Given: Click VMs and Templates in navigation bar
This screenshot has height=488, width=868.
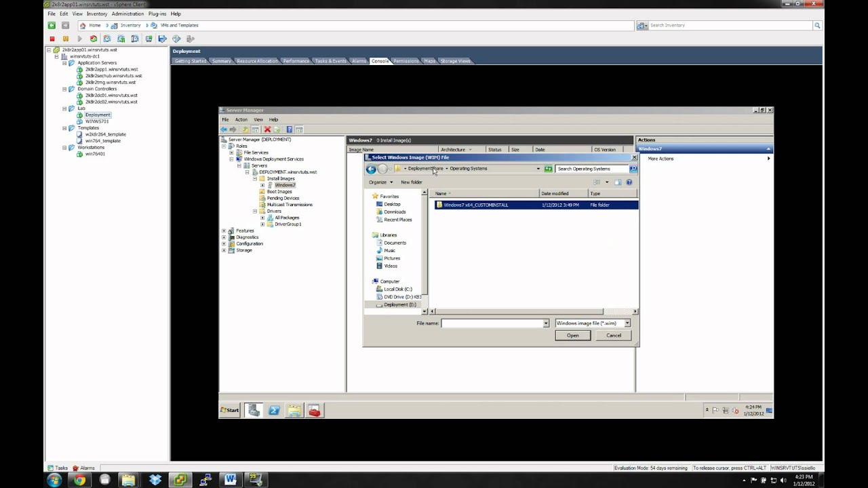Looking at the screenshot, I should pos(179,25).
